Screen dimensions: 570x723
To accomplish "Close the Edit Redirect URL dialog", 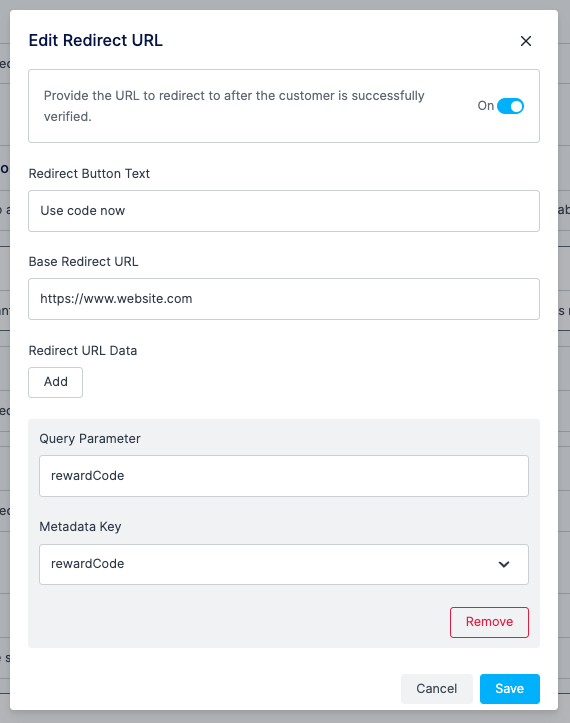I will click(x=526, y=41).
